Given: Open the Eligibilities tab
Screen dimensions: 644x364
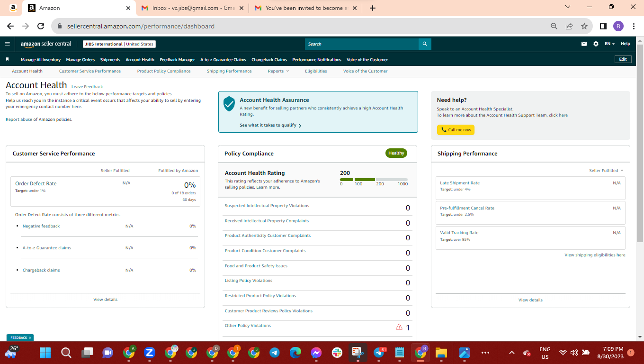Looking at the screenshot, I should click(x=316, y=71).
